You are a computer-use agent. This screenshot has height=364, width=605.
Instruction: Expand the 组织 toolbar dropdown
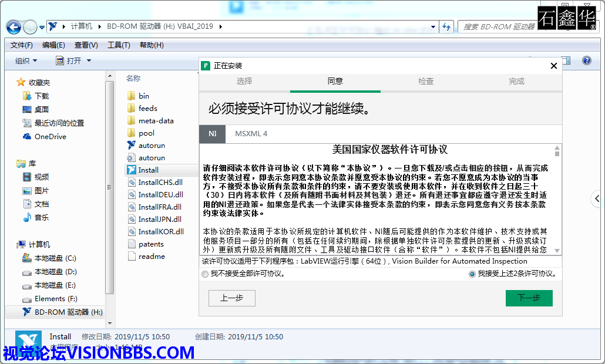pyautogui.click(x=26, y=60)
